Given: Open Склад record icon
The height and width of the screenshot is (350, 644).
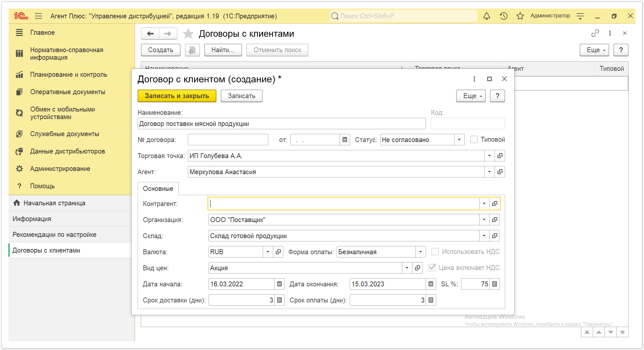Looking at the screenshot, I should click(x=495, y=236).
